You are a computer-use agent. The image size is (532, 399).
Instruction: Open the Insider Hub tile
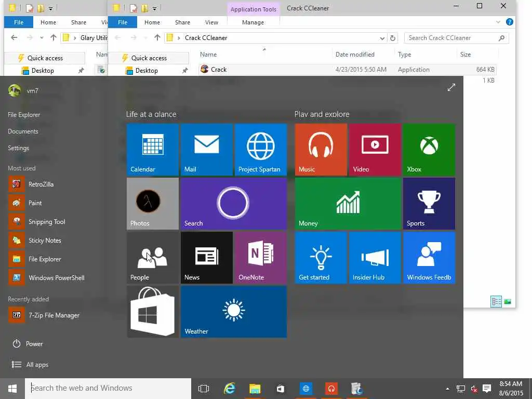click(x=375, y=258)
